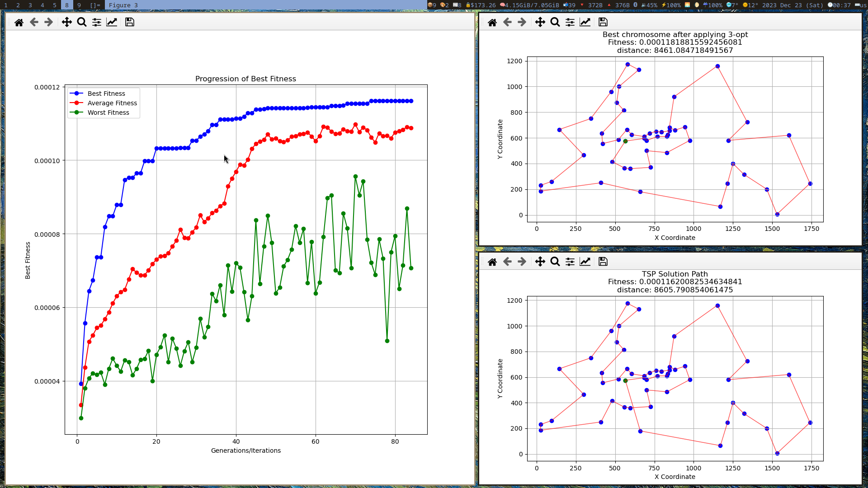This screenshot has width=868, height=488.
Task: Open Configure subplots in TSP Solution toolbar
Action: tap(570, 262)
